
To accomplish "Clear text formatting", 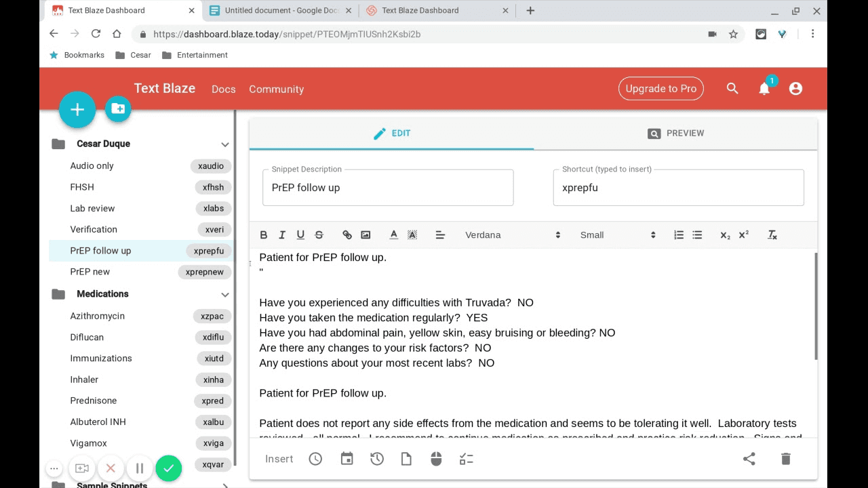I will pyautogui.click(x=772, y=235).
